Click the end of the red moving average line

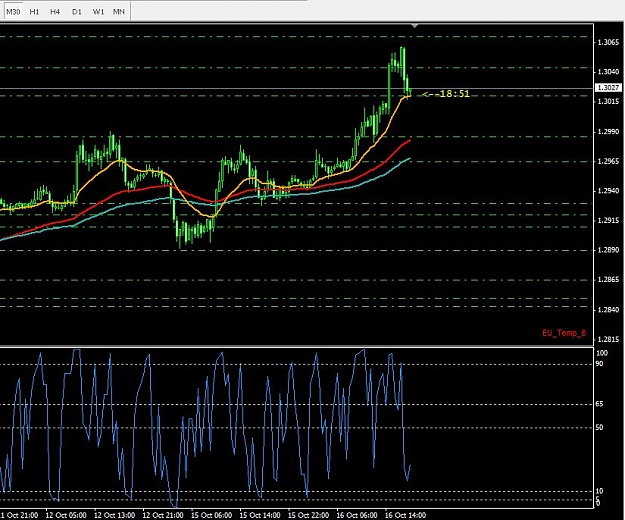click(410, 141)
